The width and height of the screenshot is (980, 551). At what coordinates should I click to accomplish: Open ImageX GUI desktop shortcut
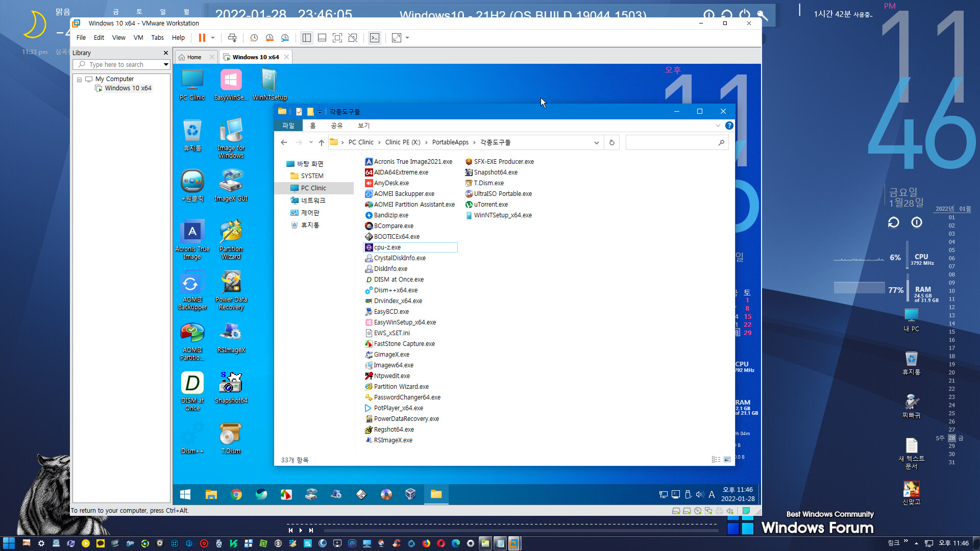231,185
